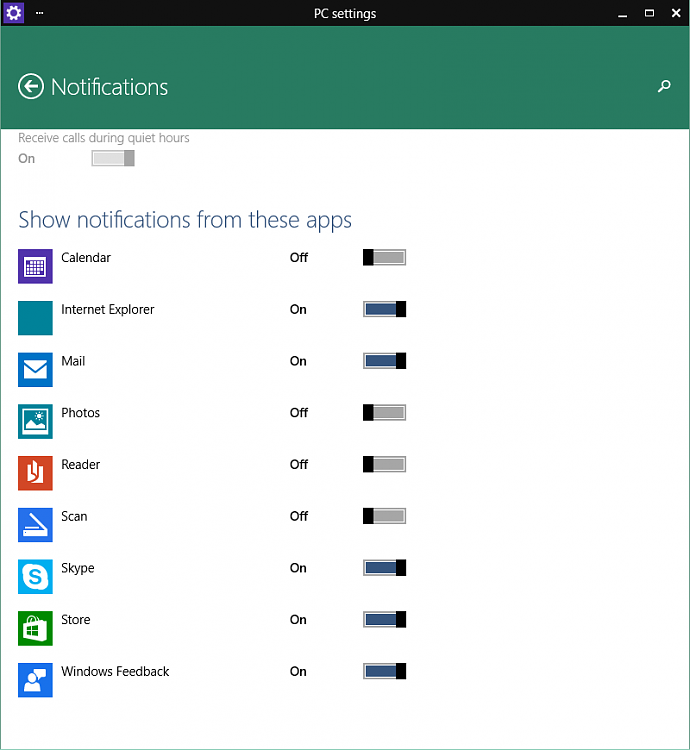690x750 pixels.
Task: Click the Windows Feedback app icon
Action: (x=35, y=680)
